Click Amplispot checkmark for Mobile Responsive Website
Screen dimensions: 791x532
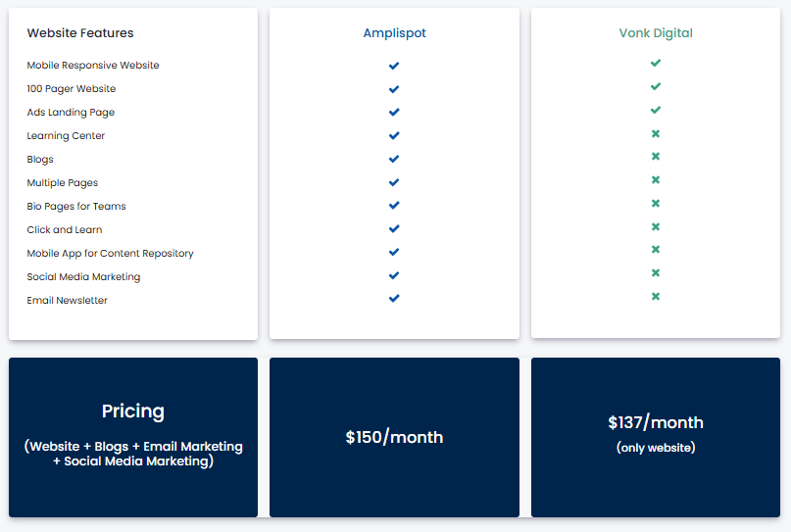coord(394,66)
